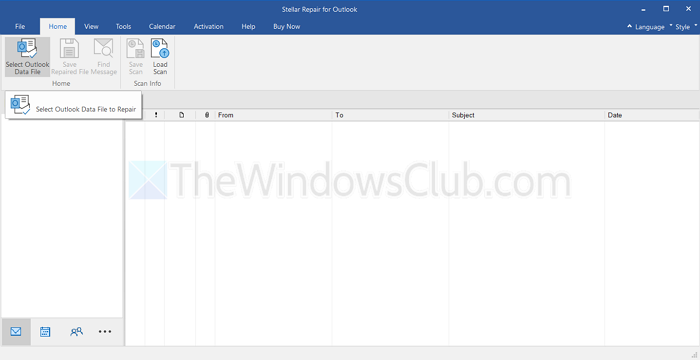Sort by the attachment paperclip column
The image size is (700, 360).
tap(207, 115)
